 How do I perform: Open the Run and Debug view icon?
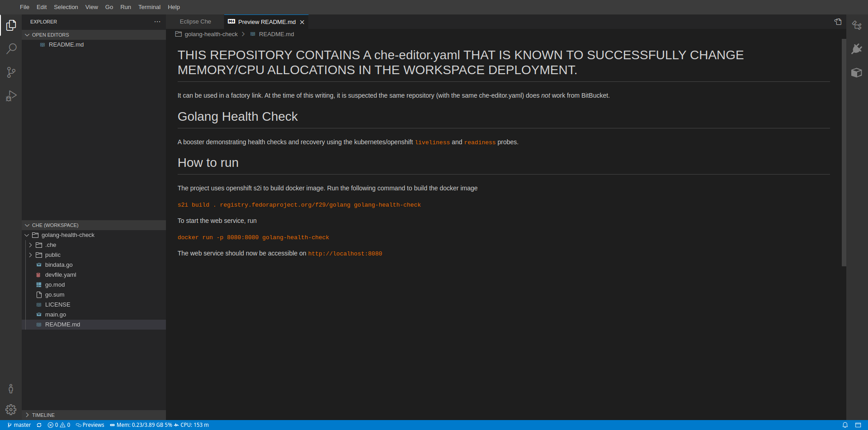[11, 96]
